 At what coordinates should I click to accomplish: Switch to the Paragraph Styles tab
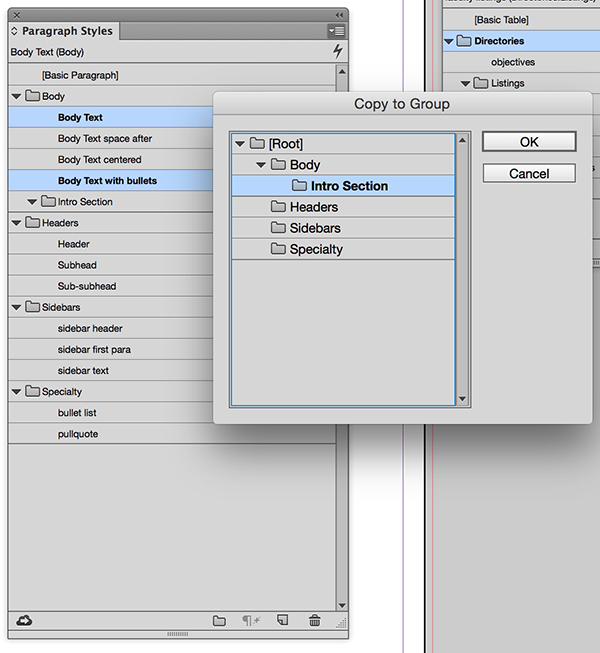[x=67, y=31]
